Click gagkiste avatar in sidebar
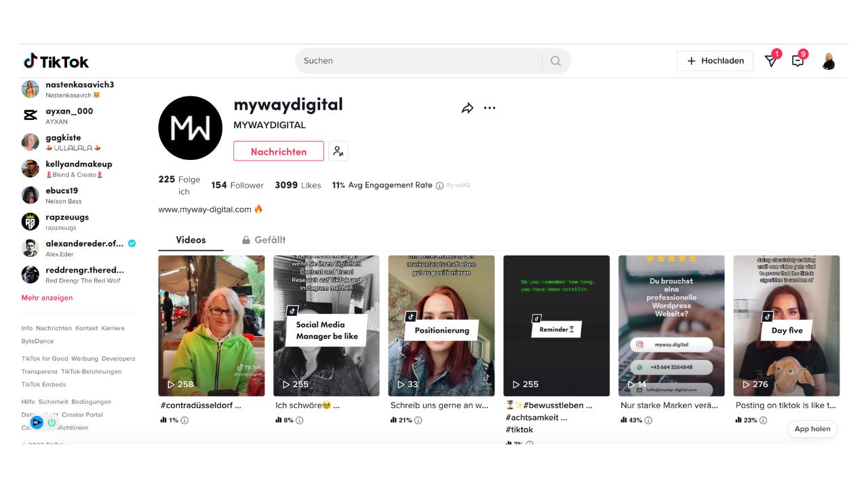 point(31,142)
